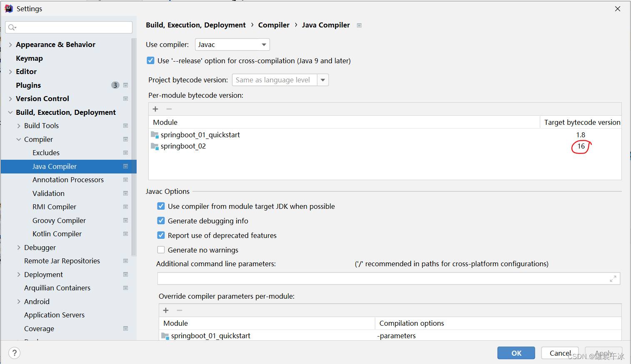Expand the Build Tools tree node

tap(19, 126)
